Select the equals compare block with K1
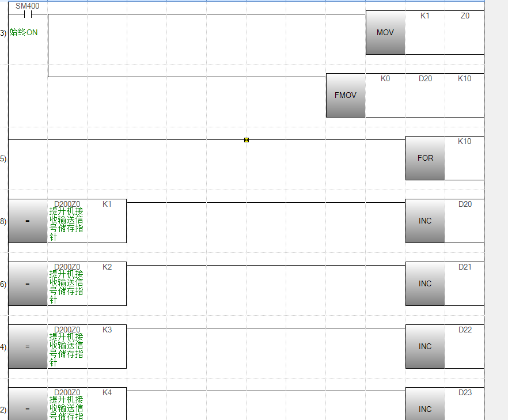The image size is (508, 420). pyautogui.click(x=28, y=221)
